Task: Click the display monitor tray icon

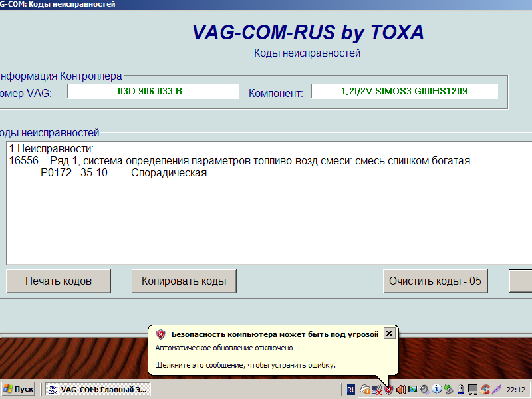Action: [412, 389]
